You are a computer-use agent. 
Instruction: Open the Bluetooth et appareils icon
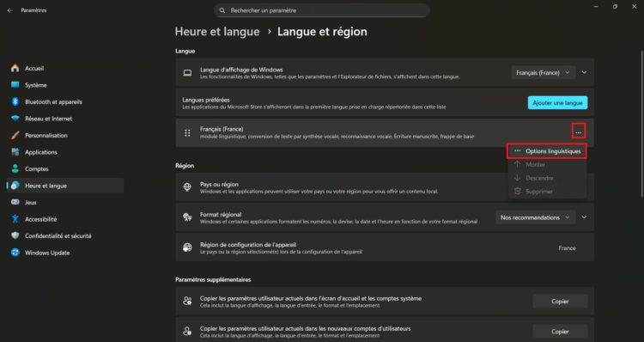pyautogui.click(x=15, y=101)
